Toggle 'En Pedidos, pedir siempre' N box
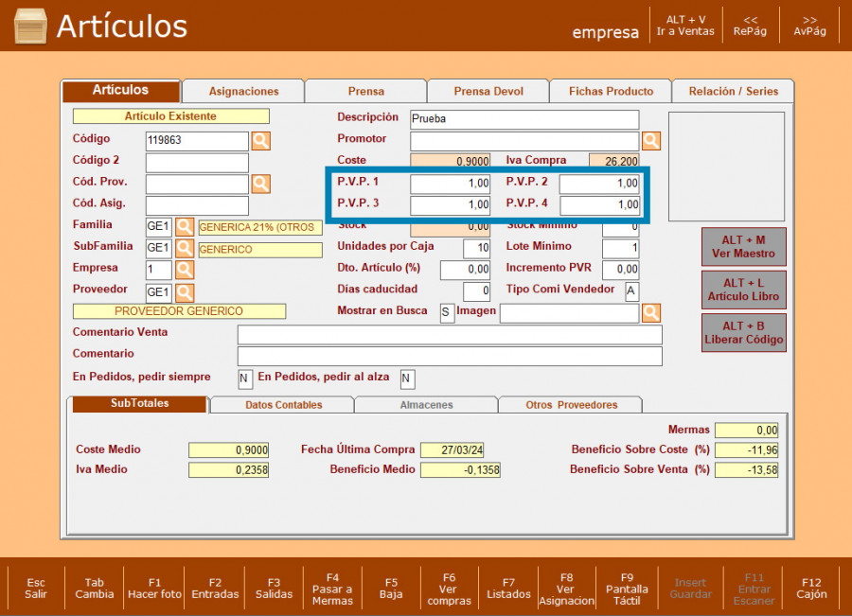 pos(245,378)
